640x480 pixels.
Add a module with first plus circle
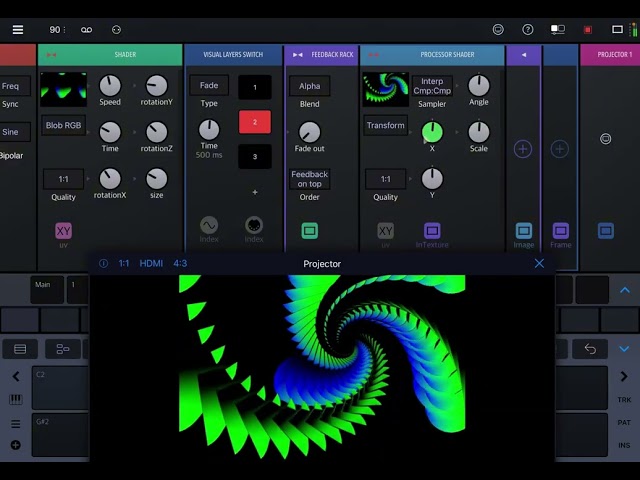click(x=522, y=149)
